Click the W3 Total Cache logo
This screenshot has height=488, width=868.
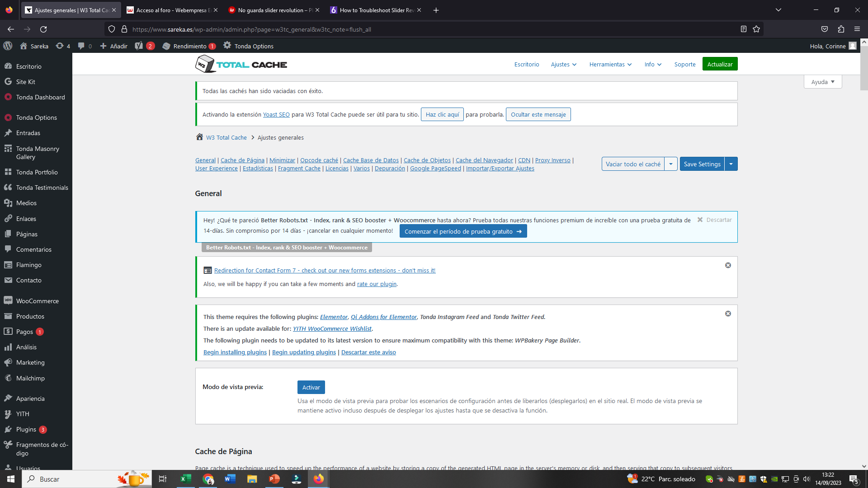pyautogui.click(x=241, y=64)
